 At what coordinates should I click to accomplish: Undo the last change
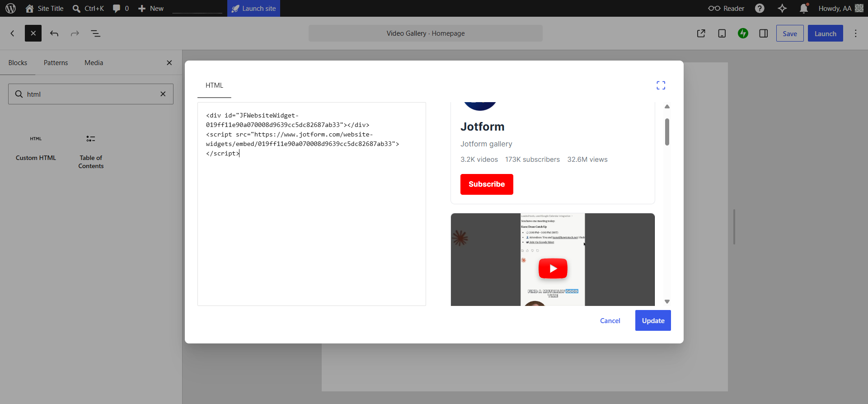54,33
